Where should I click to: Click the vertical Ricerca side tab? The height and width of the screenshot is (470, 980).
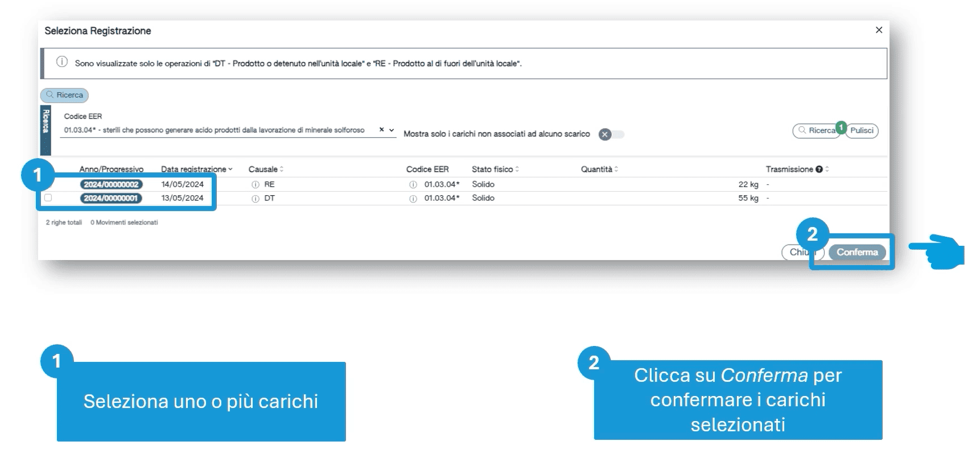pyautogui.click(x=46, y=130)
